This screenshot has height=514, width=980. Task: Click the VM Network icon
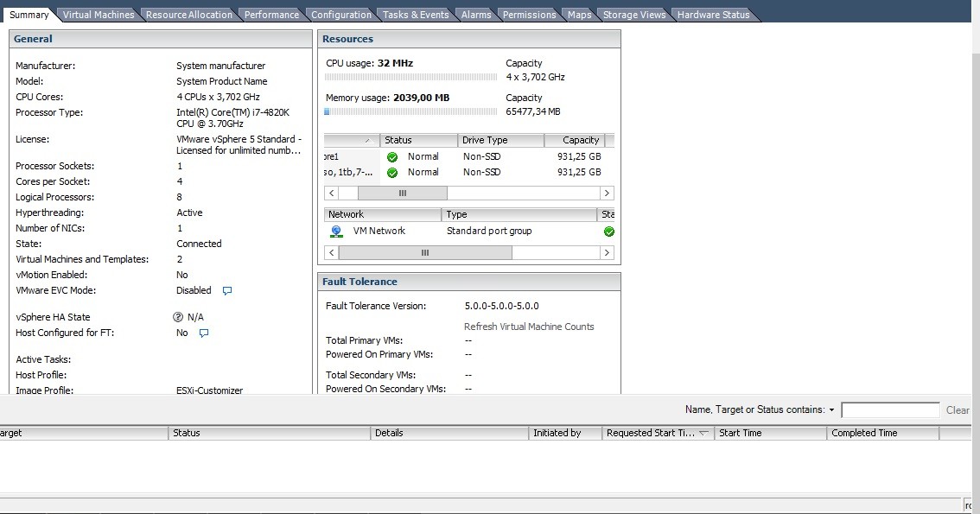pyautogui.click(x=336, y=232)
